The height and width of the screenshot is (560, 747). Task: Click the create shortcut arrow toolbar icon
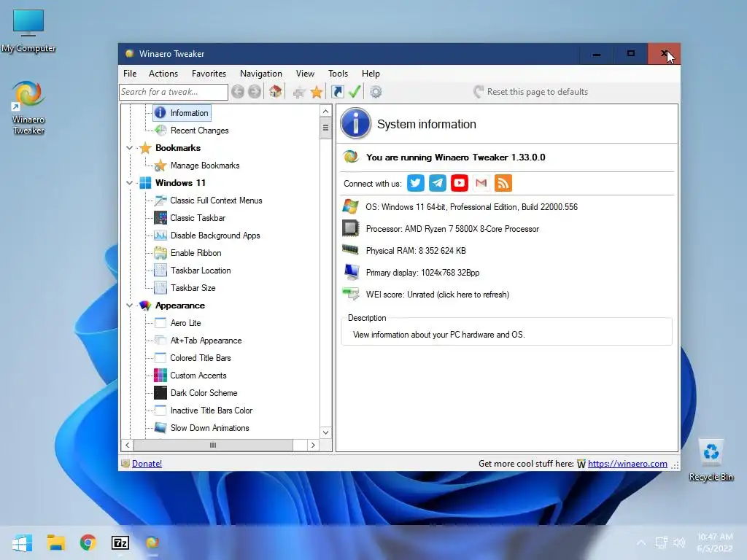coord(337,91)
